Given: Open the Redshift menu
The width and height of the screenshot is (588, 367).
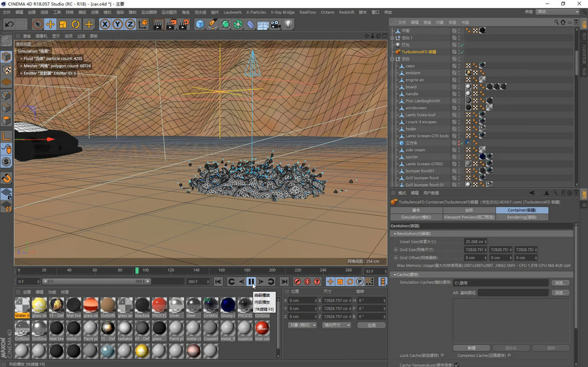Looking at the screenshot, I should click(x=347, y=12).
